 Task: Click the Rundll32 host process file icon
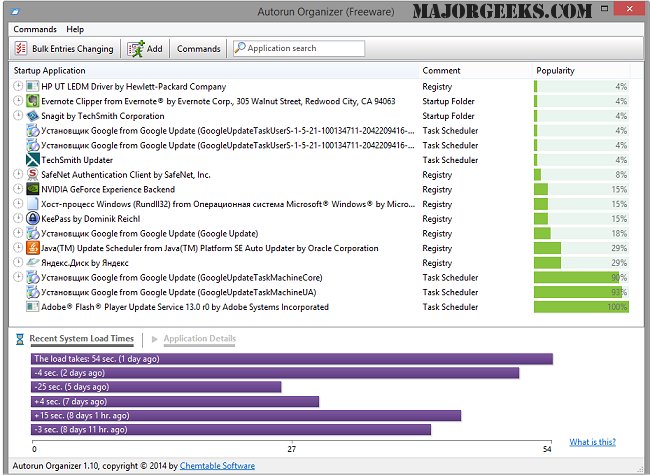pos(32,204)
